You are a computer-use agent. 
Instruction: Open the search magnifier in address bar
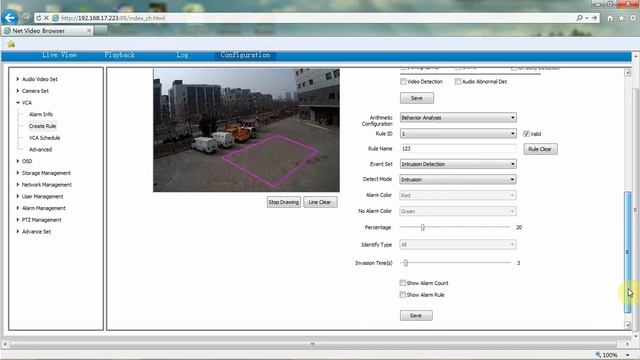(579, 18)
